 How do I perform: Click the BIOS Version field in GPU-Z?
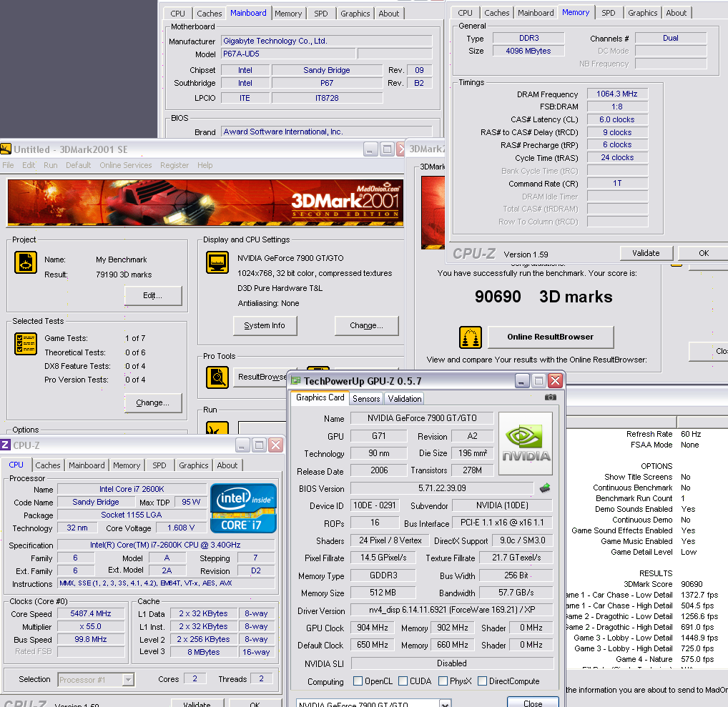tap(442, 488)
